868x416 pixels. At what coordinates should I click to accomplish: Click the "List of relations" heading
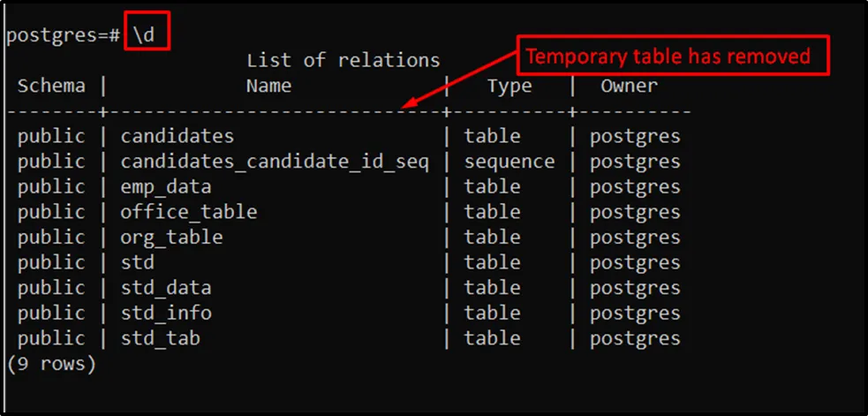click(x=343, y=61)
